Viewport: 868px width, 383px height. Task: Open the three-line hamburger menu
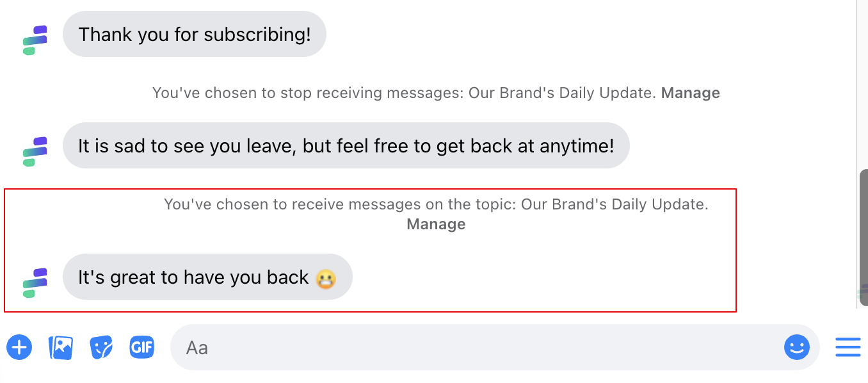[848, 348]
